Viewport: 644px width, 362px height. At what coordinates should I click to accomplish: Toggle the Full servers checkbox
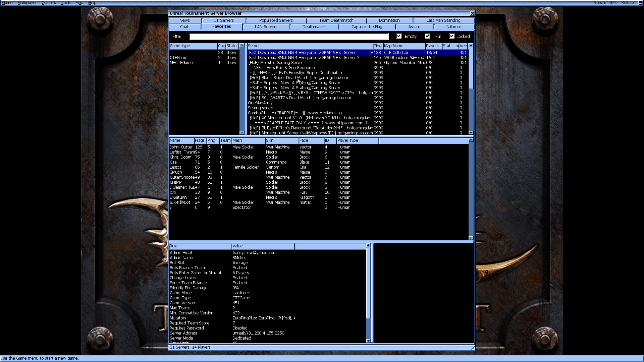[427, 36]
